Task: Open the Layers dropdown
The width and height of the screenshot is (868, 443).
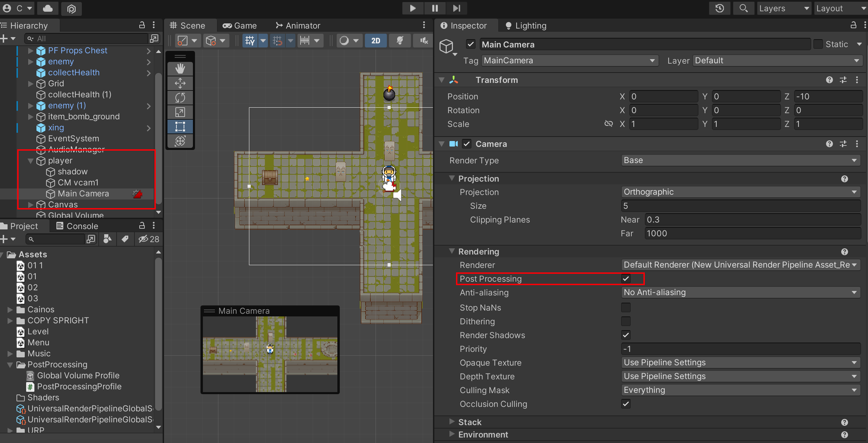Action: coord(784,8)
